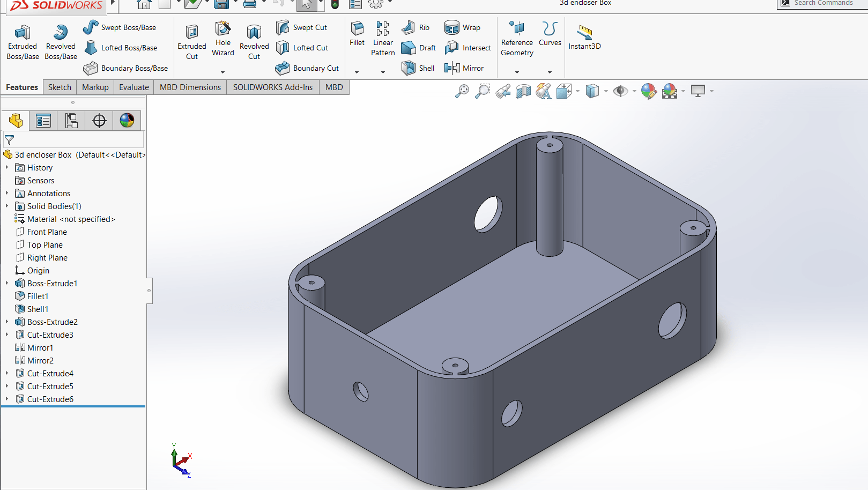Toggle the Instant3D mode

(584, 38)
